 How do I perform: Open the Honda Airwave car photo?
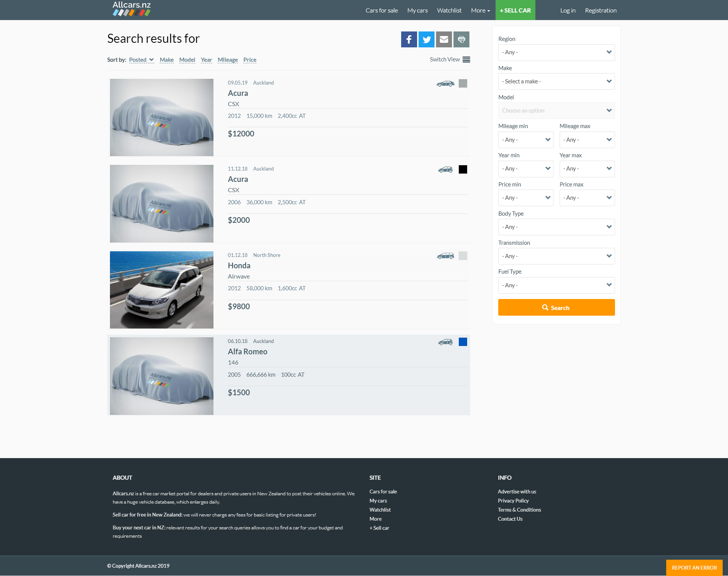tap(162, 290)
